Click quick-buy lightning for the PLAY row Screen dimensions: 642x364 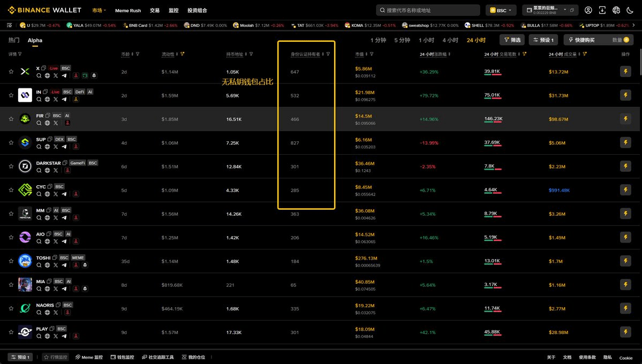tap(625, 332)
